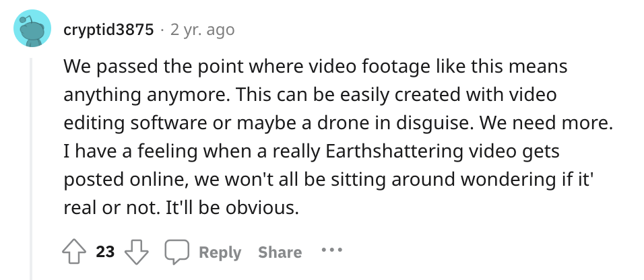
Task: Upvote the comment by cryptid3875
Action: pos(74,252)
